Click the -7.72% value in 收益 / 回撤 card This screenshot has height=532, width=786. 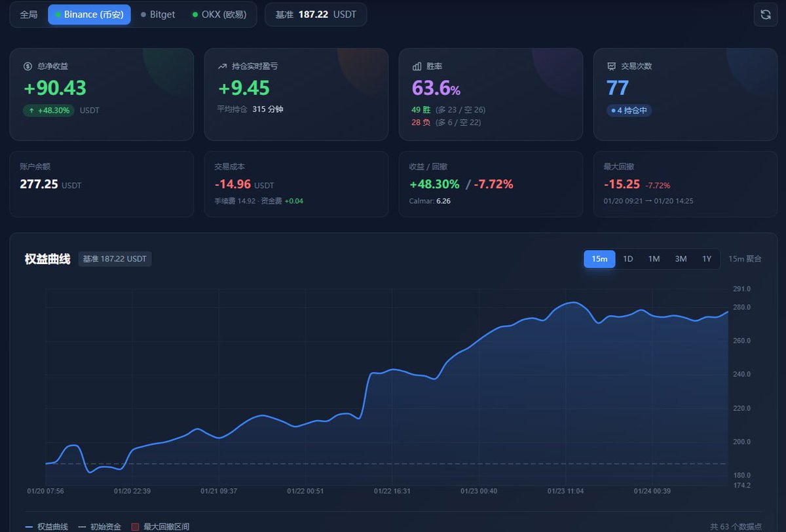tap(494, 185)
